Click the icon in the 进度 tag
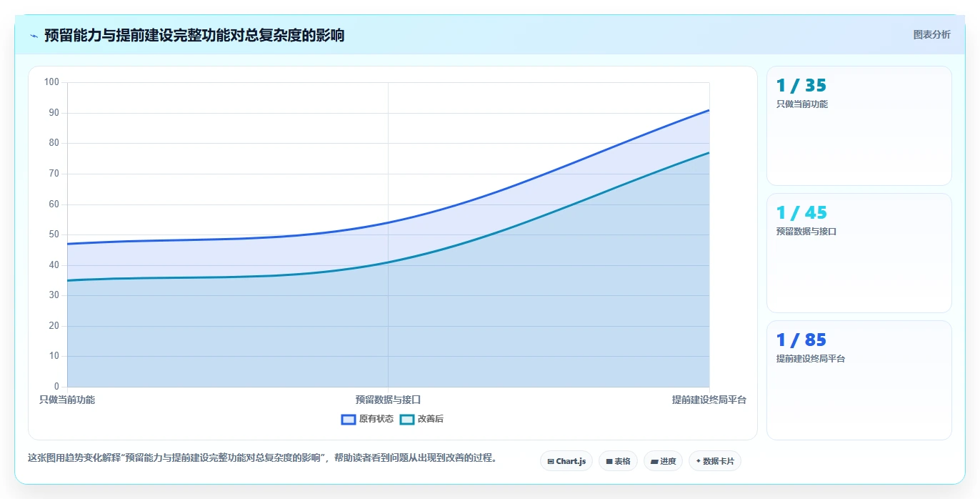This screenshot has height=499, width=980. click(x=654, y=462)
